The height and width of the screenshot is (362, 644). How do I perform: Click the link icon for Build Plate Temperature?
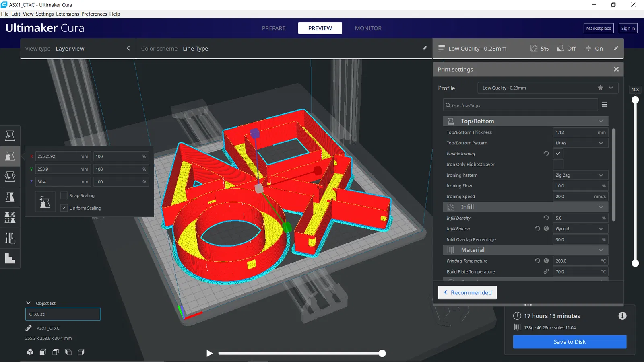click(546, 271)
